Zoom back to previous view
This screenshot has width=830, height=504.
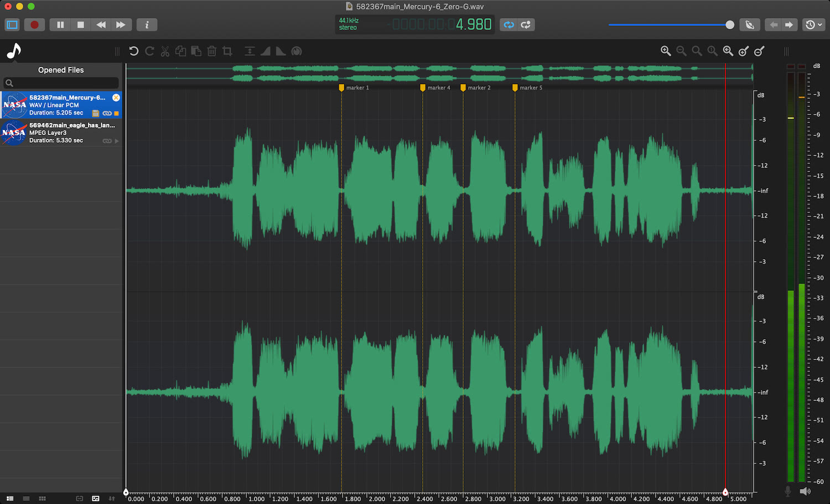coord(728,51)
